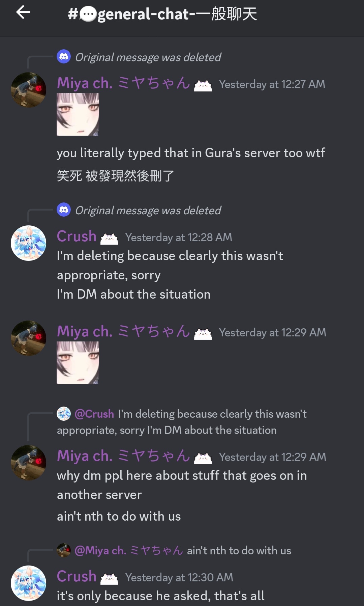
Task: Open first anime face sticker image
Action: coord(78,114)
